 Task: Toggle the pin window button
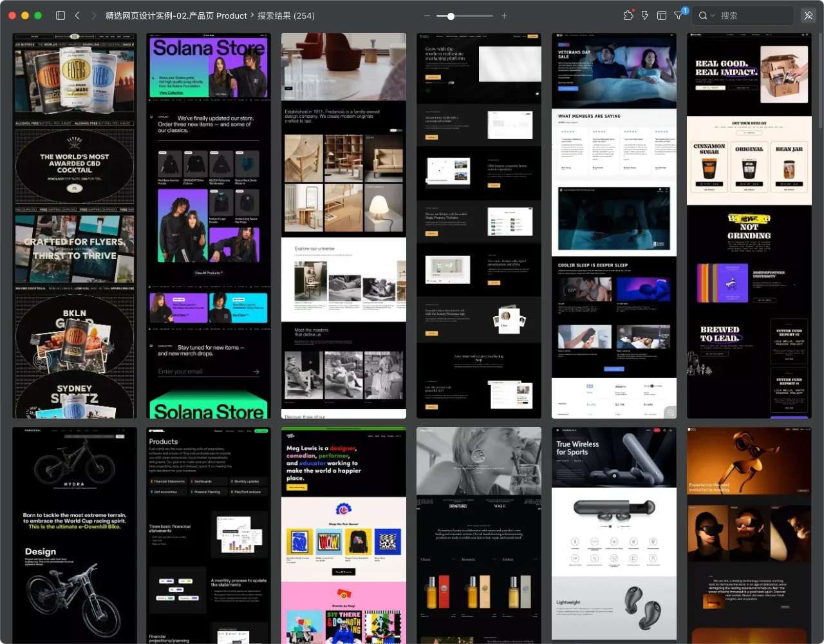(809, 15)
